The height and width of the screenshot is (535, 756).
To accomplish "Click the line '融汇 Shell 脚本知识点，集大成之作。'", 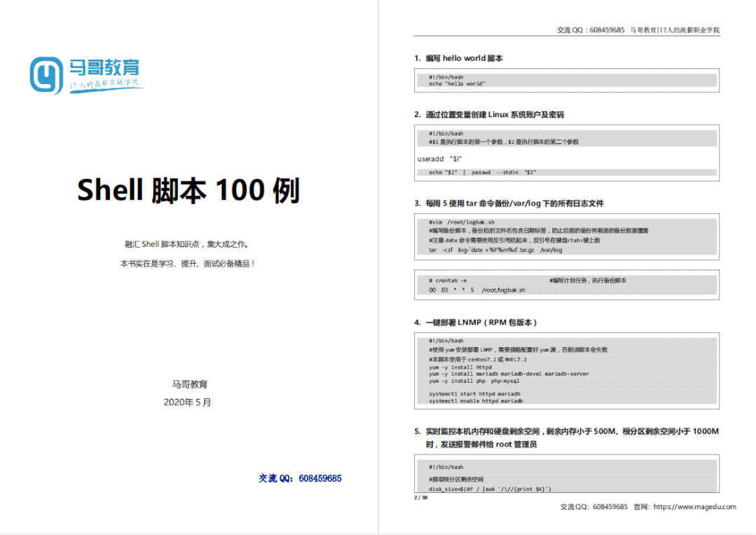I will pos(187,244).
